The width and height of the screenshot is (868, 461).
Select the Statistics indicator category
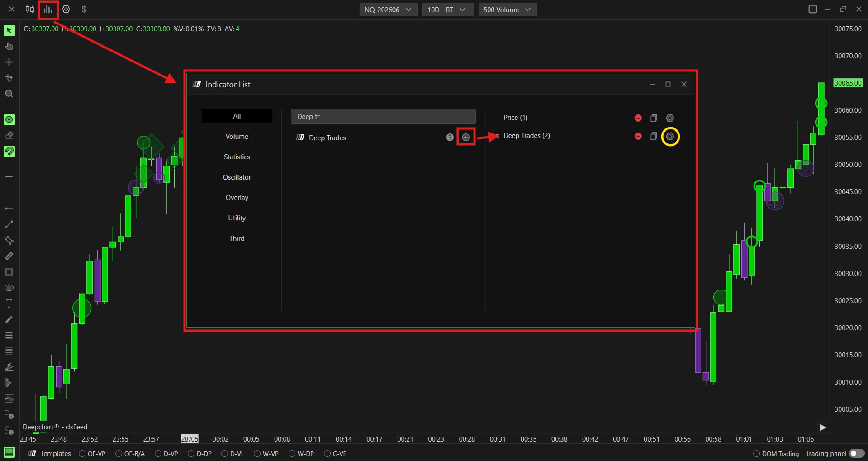click(x=237, y=157)
